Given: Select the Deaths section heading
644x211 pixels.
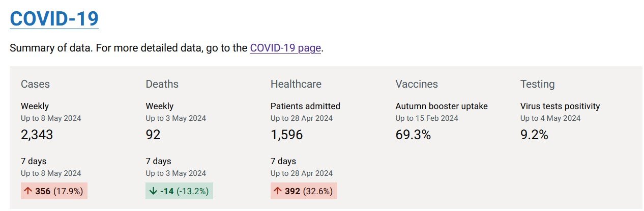Looking at the screenshot, I should click(x=162, y=84).
